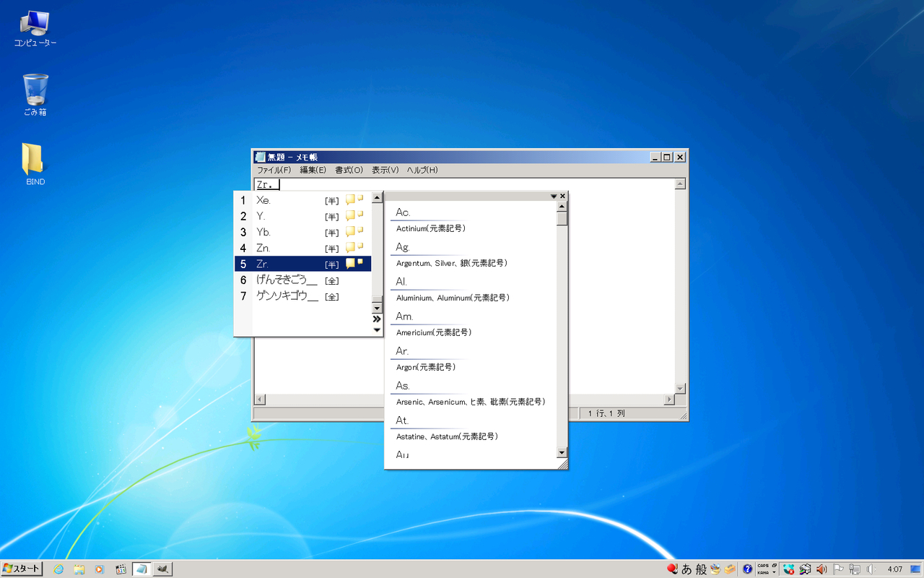Click Notepad vertical scroll down arrow
The height and width of the screenshot is (578, 924).
(679, 388)
